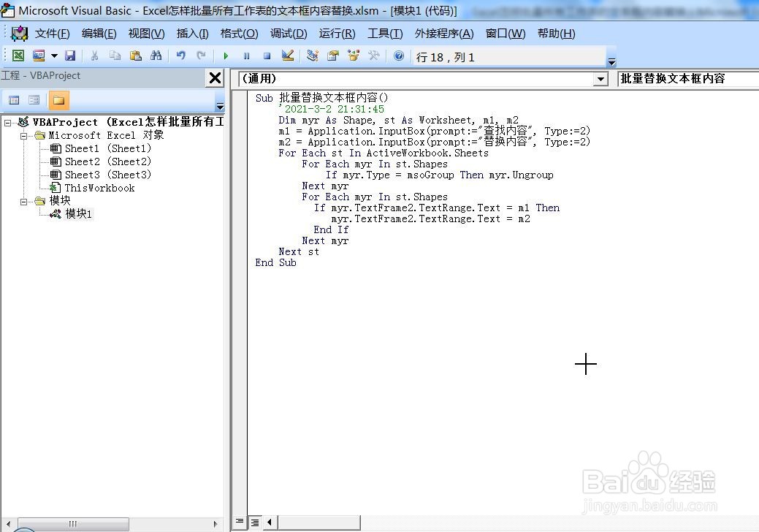
Task: Open the Insert object dropdown arrow
Action: click(x=54, y=56)
